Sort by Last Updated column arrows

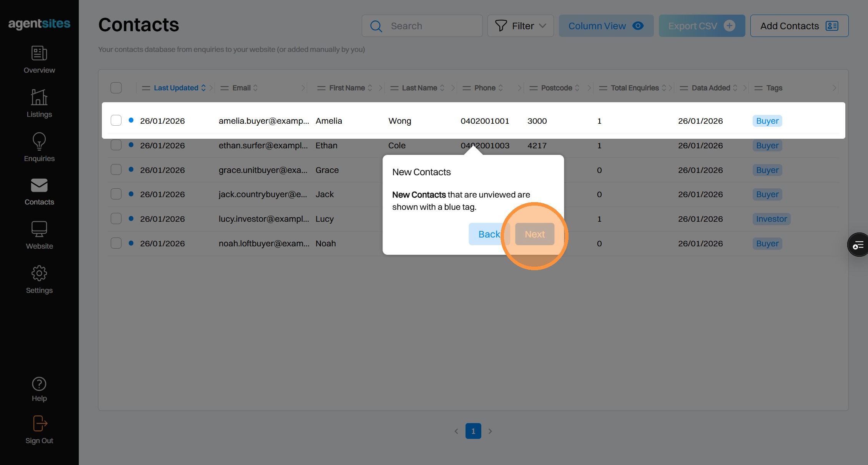pyautogui.click(x=203, y=88)
